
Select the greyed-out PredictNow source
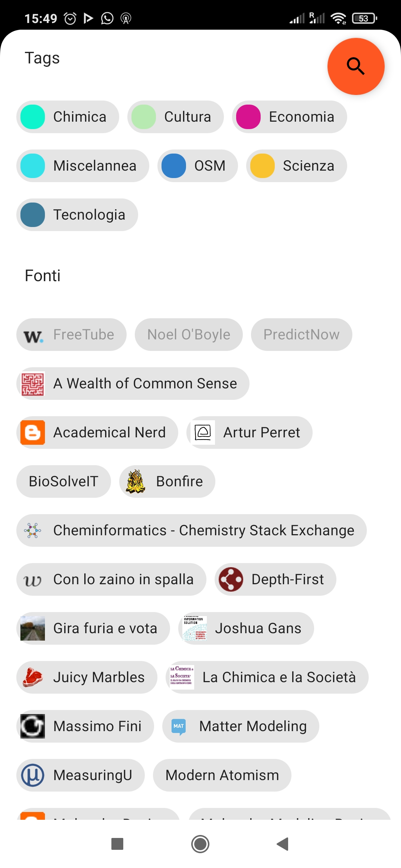click(x=301, y=335)
